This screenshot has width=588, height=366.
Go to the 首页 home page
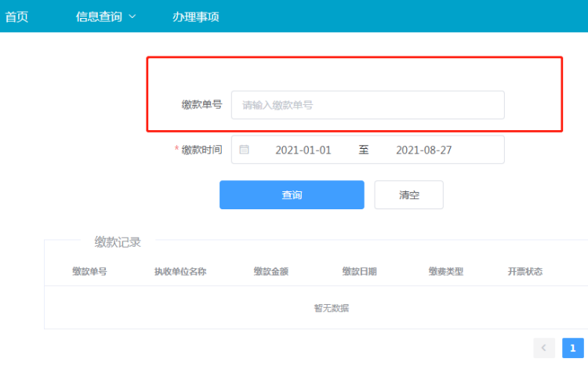(17, 16)
